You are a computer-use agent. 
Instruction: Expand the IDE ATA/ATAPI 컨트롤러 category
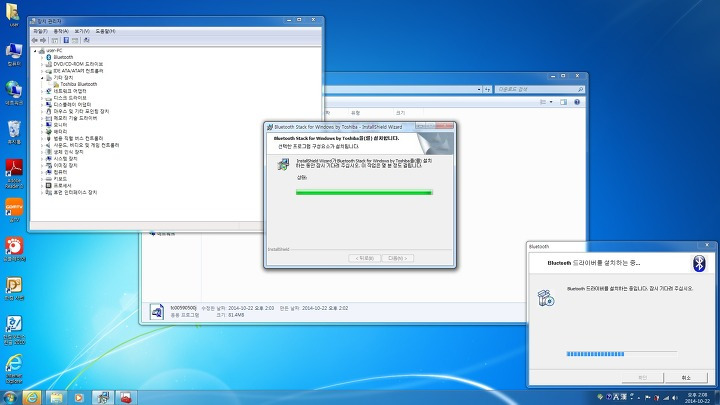coord(42,71)
